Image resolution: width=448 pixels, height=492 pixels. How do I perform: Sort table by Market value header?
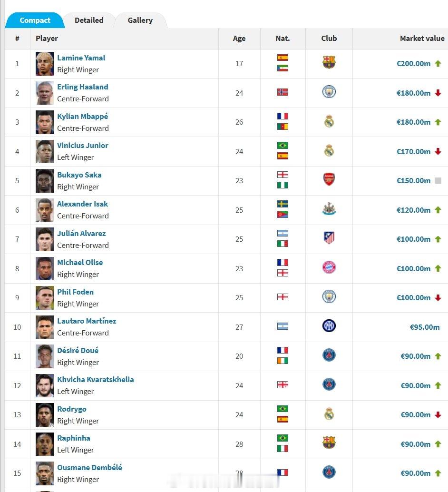(422, 38)
